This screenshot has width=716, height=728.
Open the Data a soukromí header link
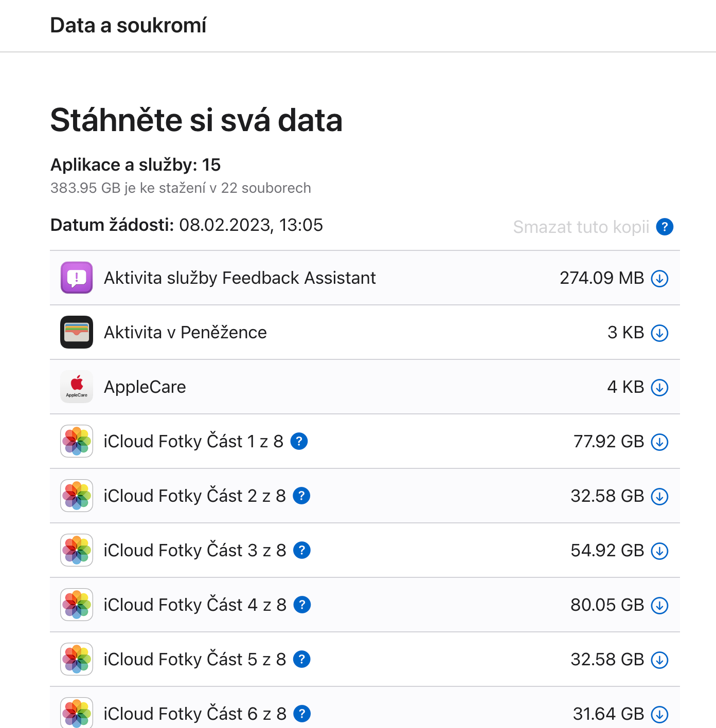coord(128,25)
